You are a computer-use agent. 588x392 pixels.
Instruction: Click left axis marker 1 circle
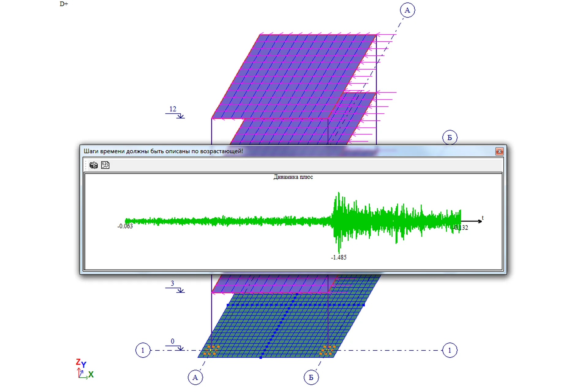(x=143, y=350)
